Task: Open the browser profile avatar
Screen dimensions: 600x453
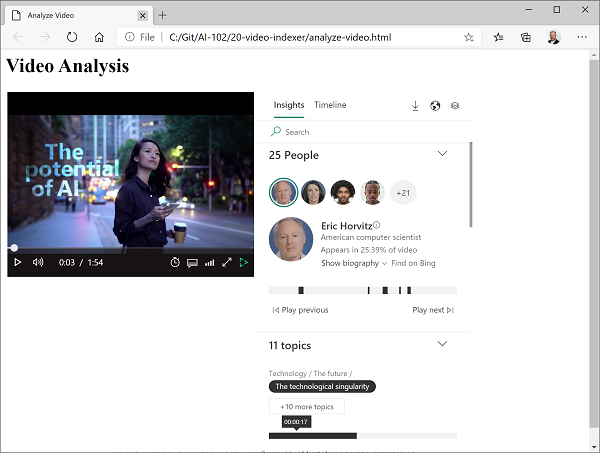Action: (x=553, y=37)
